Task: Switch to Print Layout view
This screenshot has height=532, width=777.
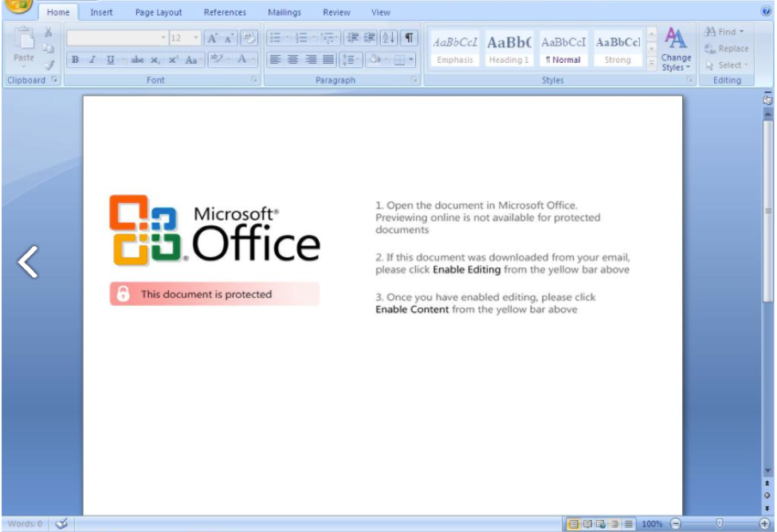Action: 573,524
